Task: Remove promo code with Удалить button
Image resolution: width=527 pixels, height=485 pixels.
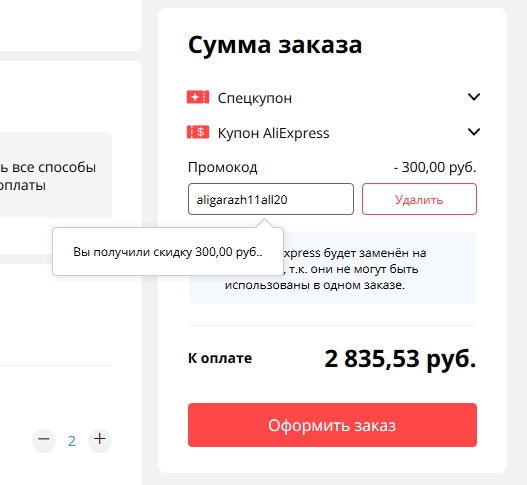Action: [x=419, y=199]
